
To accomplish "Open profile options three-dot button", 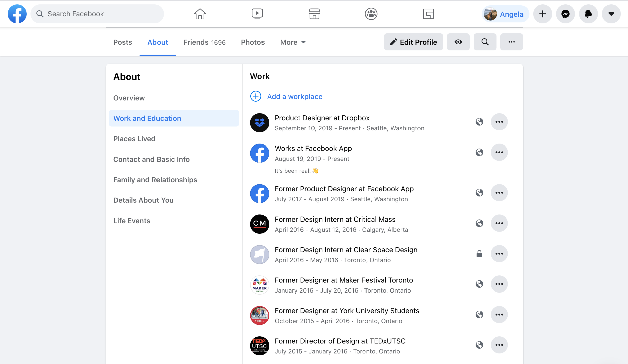I will pyautogui.click(x=512, y=42).
